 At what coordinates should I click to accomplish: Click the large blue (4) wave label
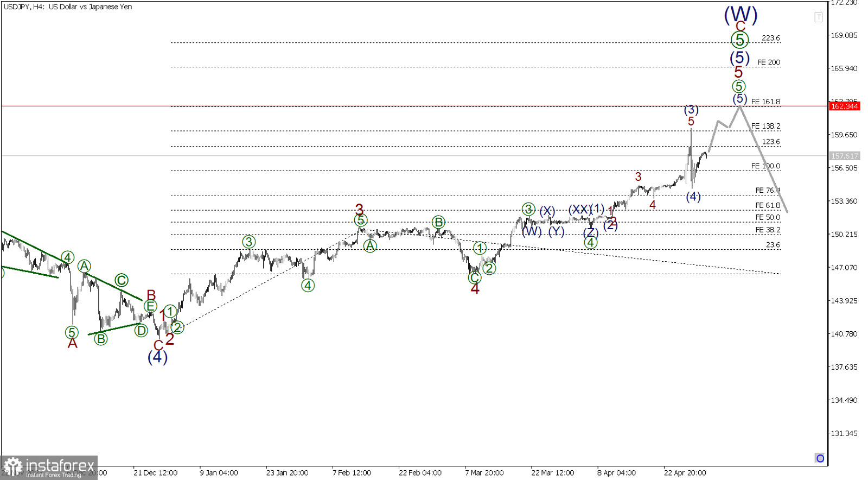point(157,357)
